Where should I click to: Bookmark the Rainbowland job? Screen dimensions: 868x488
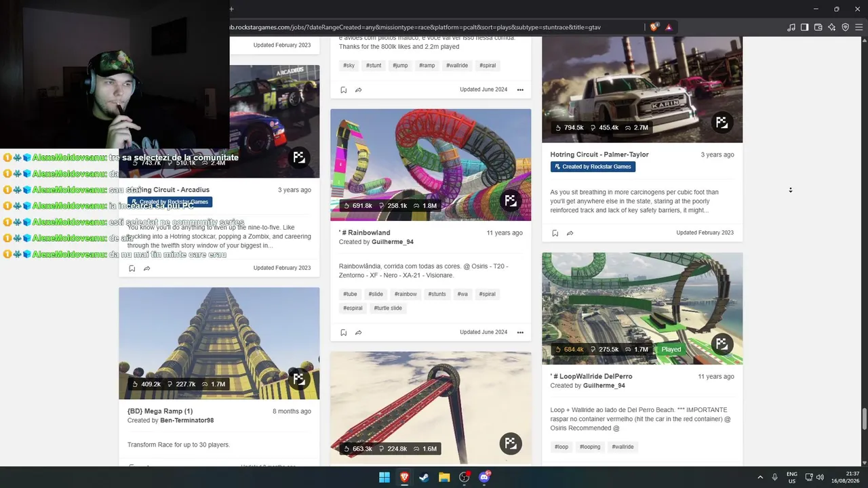pos(344,333)
